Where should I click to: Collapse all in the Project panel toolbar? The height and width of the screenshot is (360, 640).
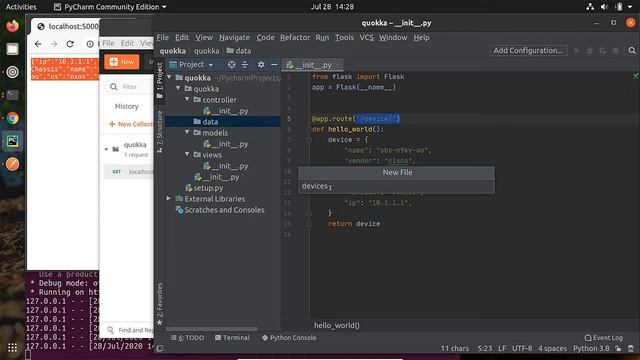tap(244, 64)
